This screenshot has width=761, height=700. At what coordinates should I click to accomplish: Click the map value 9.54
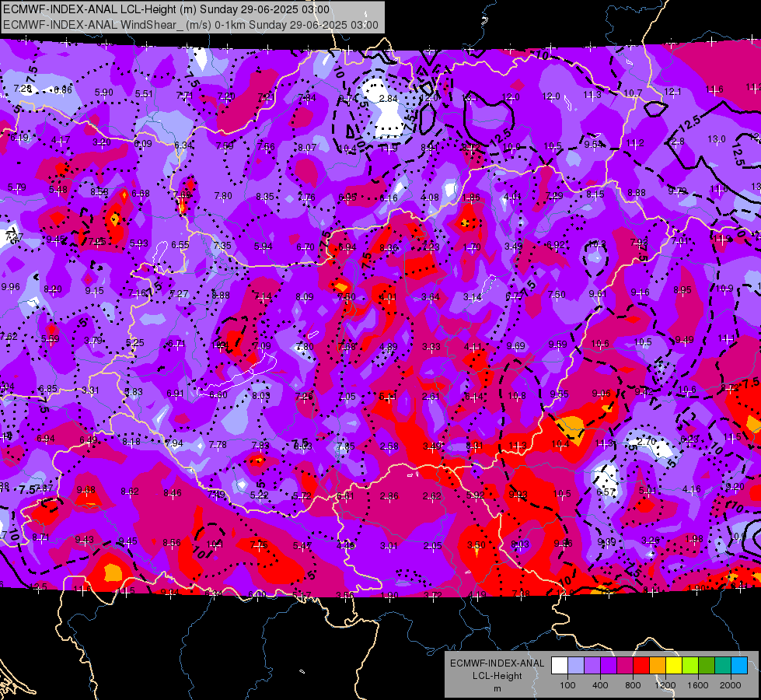coord(593,144)
